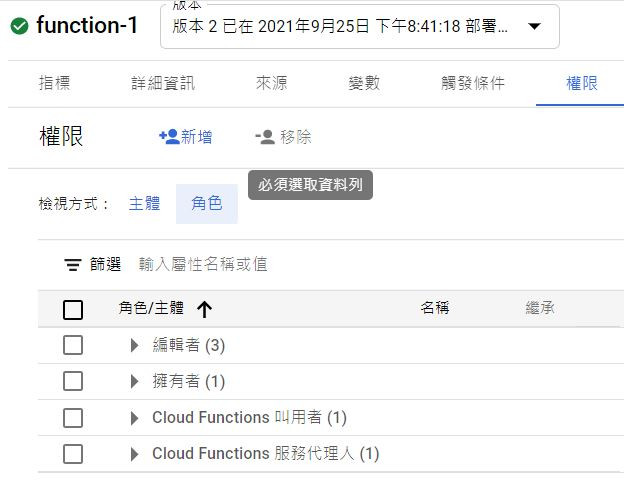The image size is (624, 497).
Task: Open the 觸發條件 tab
Action: coord(473,83)
